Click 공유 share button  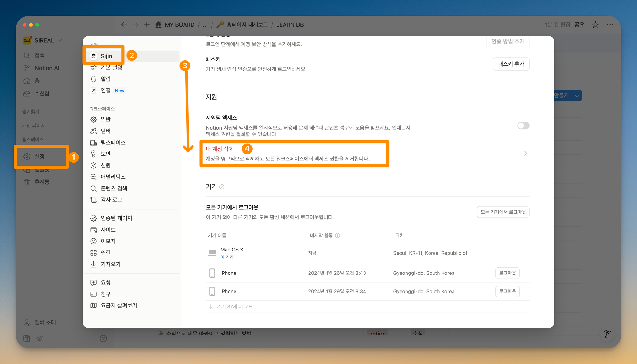pyautogui.click(x=579, y=25)
